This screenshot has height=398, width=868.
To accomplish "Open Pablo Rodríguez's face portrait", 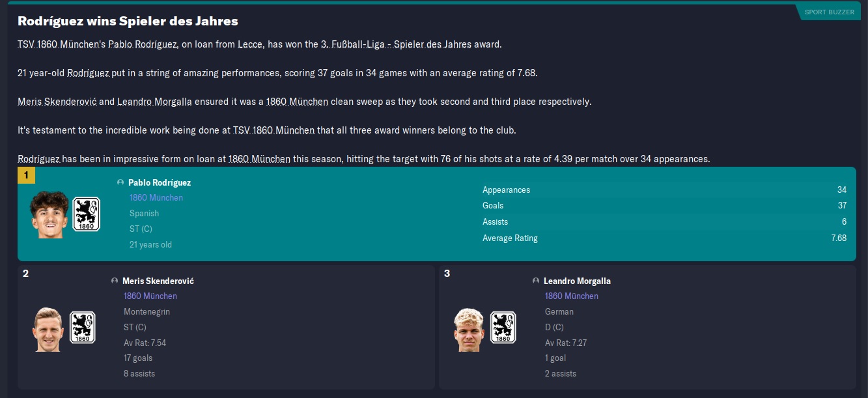I will click(x=49, y=214).
